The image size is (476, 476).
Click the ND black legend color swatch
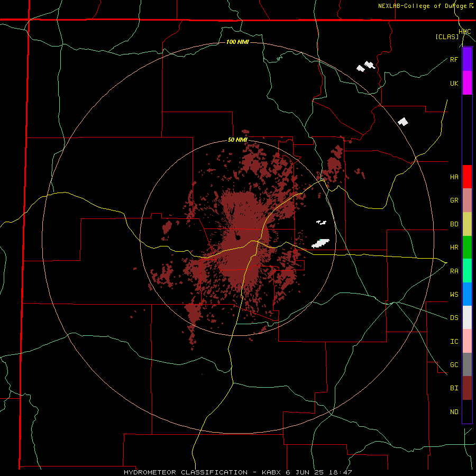tap(467, 411)
